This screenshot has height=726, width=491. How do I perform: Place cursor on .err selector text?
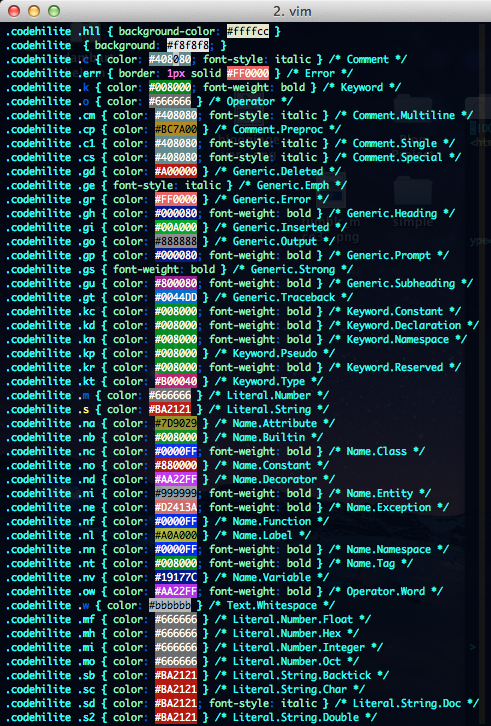point(90,73)
